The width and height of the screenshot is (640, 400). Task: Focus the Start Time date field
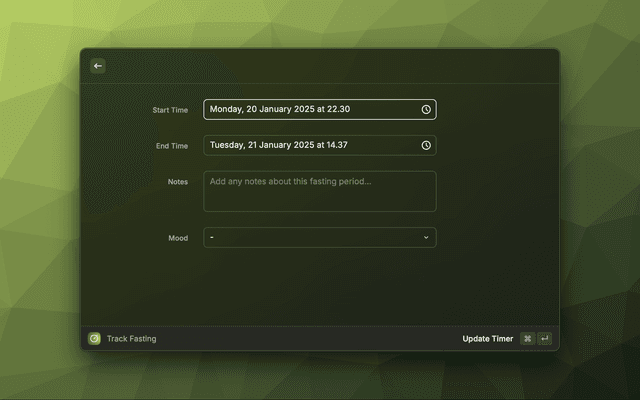tap(310, 110)
